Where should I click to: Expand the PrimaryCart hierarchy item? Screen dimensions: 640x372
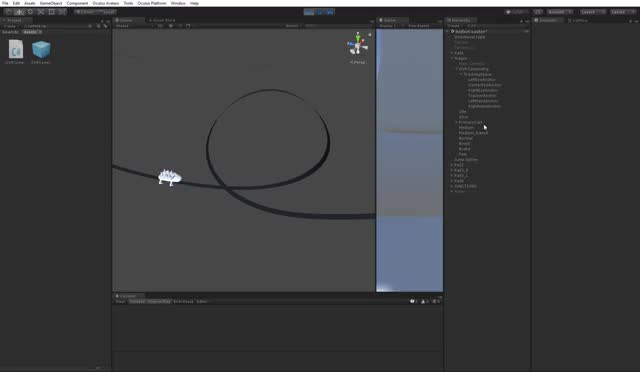[456, 122]
